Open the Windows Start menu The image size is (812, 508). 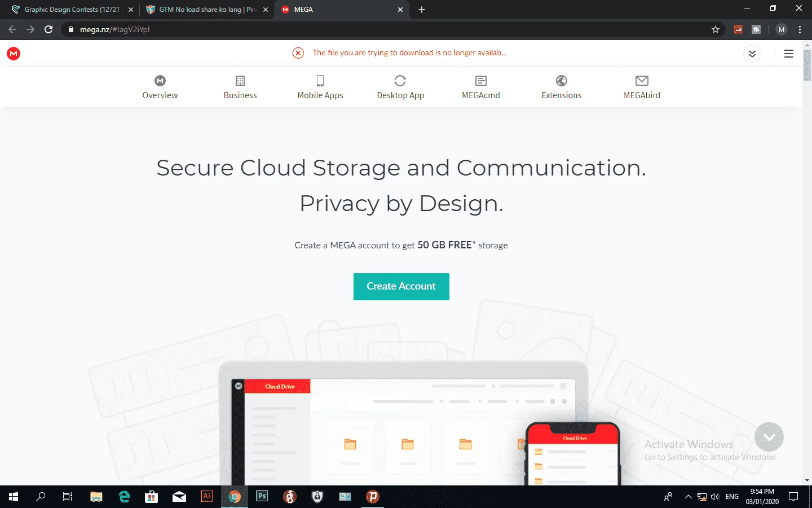coord(14,497)
